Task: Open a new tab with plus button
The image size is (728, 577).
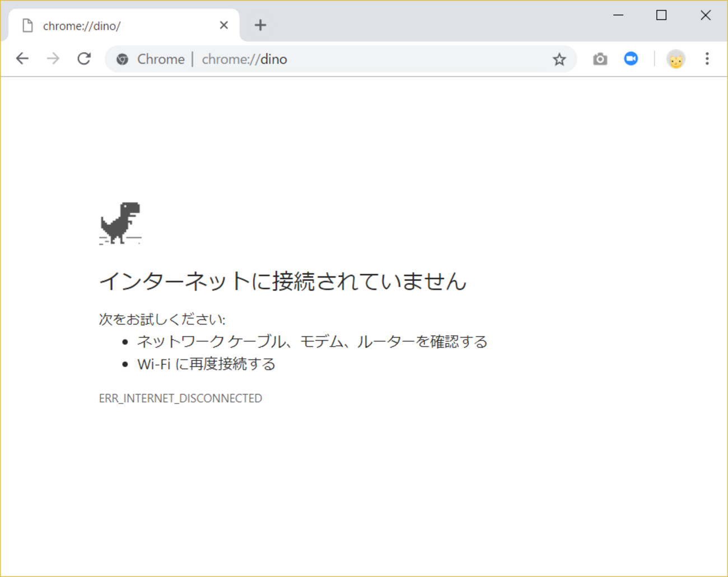Action: [x=260, y=25]
